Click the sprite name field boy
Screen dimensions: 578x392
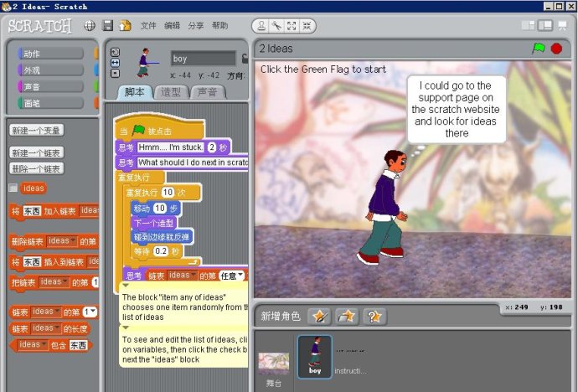[x=203, y=58]
